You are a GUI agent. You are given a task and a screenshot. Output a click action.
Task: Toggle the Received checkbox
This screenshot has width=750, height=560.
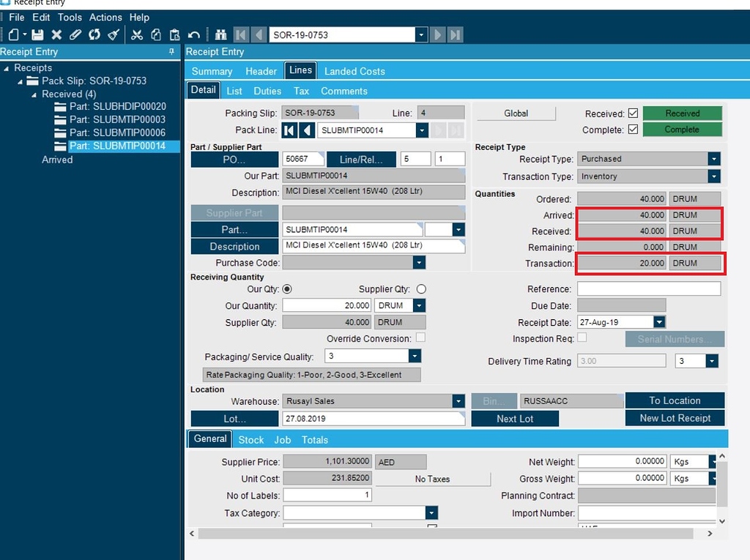pyautogui.click(x=634, y=113)
